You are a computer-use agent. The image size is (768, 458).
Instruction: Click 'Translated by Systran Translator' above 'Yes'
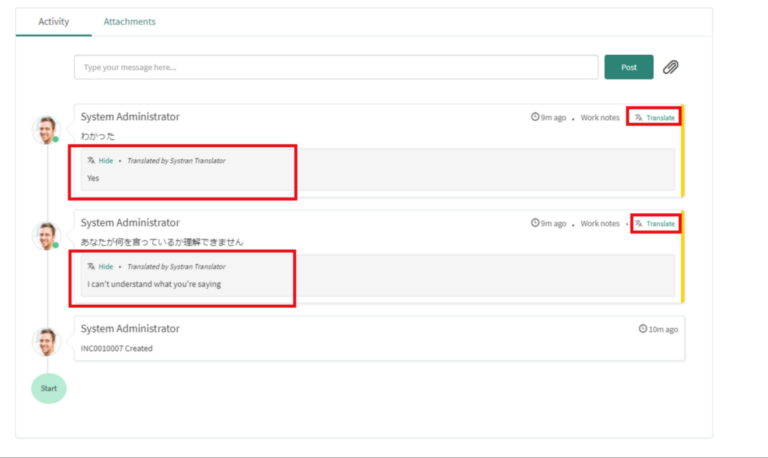[176, 161]
